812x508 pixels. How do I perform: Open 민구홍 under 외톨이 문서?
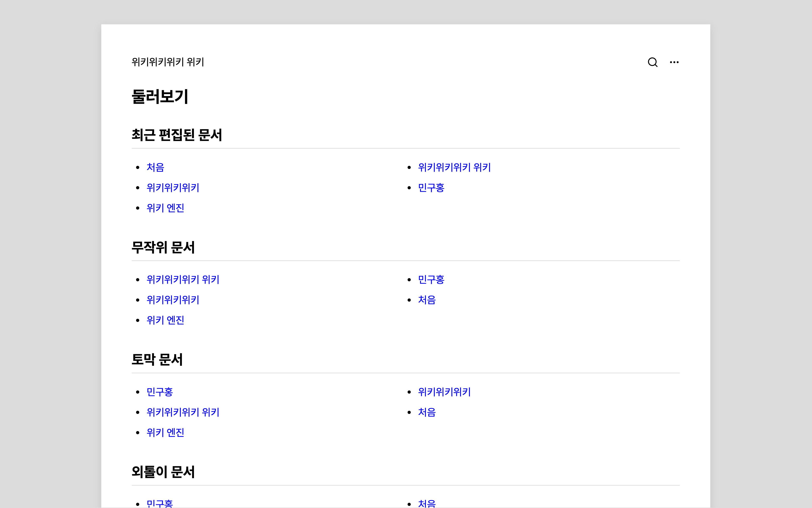(160, 504)
